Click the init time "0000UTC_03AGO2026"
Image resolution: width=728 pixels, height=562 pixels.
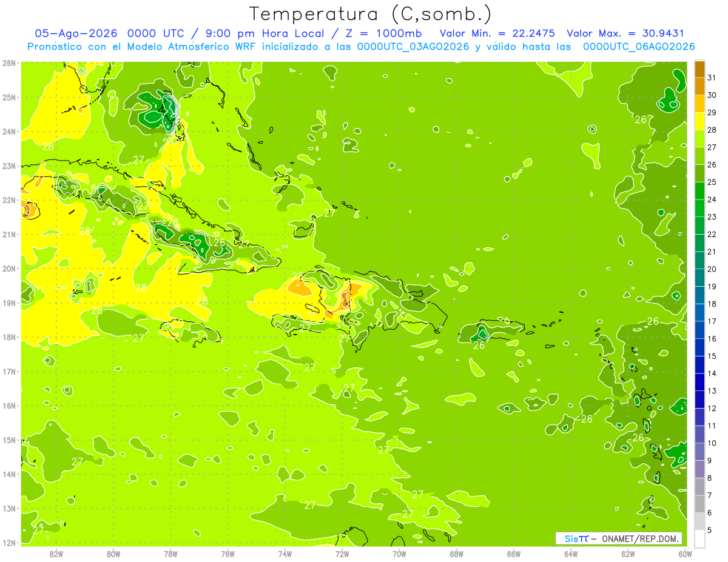[413, 47]
